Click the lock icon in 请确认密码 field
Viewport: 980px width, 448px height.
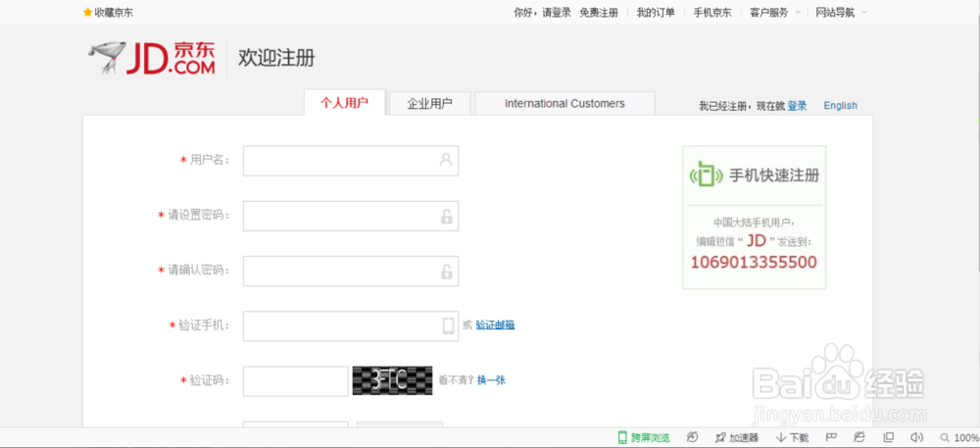[x=446, y=272]
